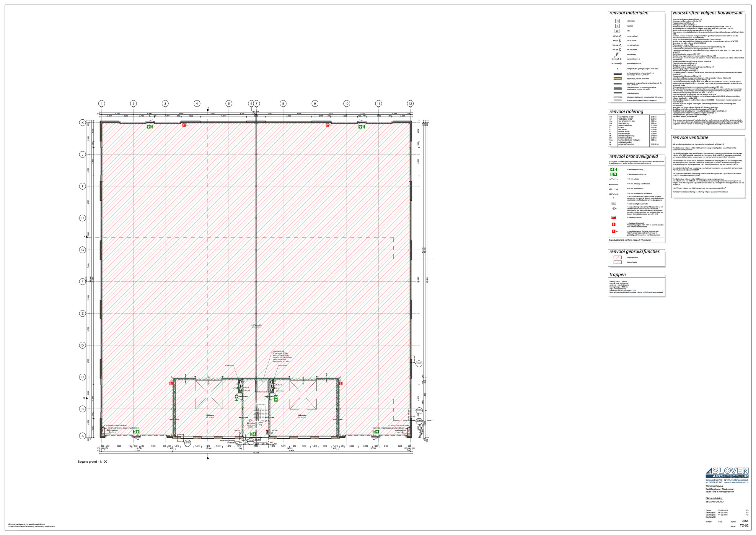Click the 'Begane grond - 1:100' view title
Viewport: 756px width, 535px height.
click(x=92, y=462)
